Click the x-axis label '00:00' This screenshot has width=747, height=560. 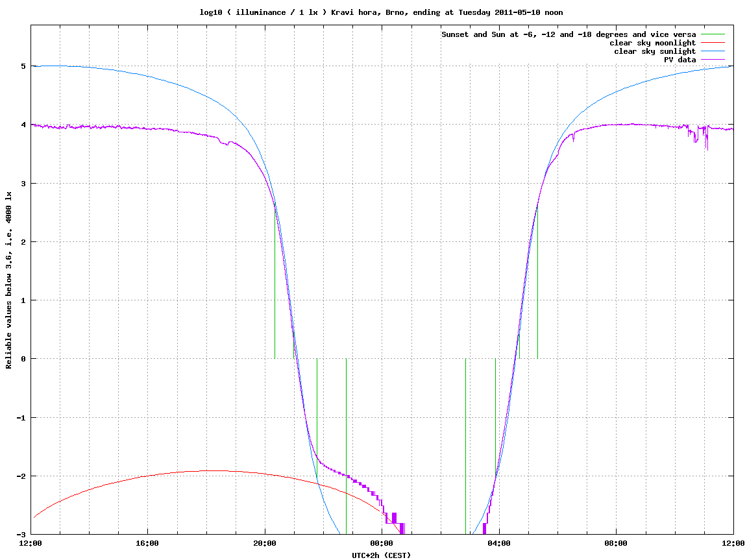[x=382, y=543]
